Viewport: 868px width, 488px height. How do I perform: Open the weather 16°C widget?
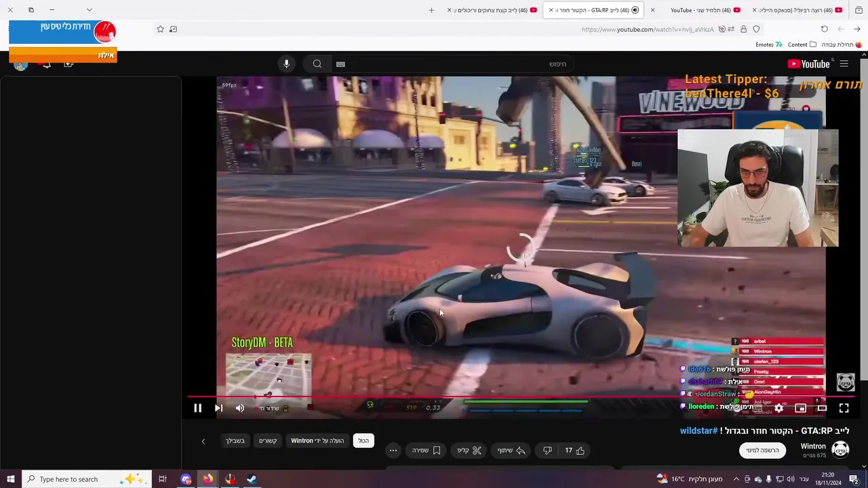pyautogui.click(x=690, y=479)
